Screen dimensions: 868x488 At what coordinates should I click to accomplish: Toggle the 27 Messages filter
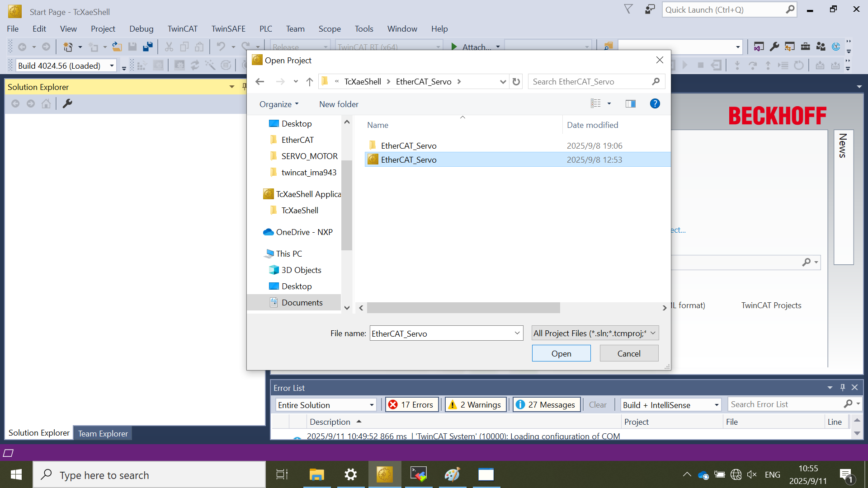point(546,405)
